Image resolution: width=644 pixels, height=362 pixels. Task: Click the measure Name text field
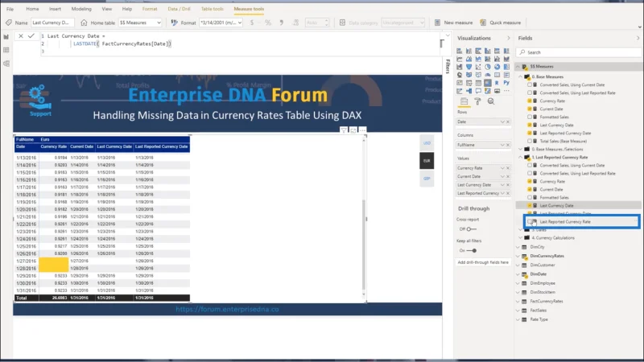[52, 23]
